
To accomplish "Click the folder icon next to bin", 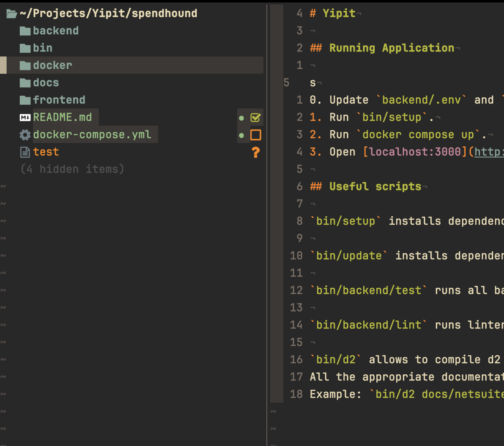I will pyautogui.click(x=26, y=48).
